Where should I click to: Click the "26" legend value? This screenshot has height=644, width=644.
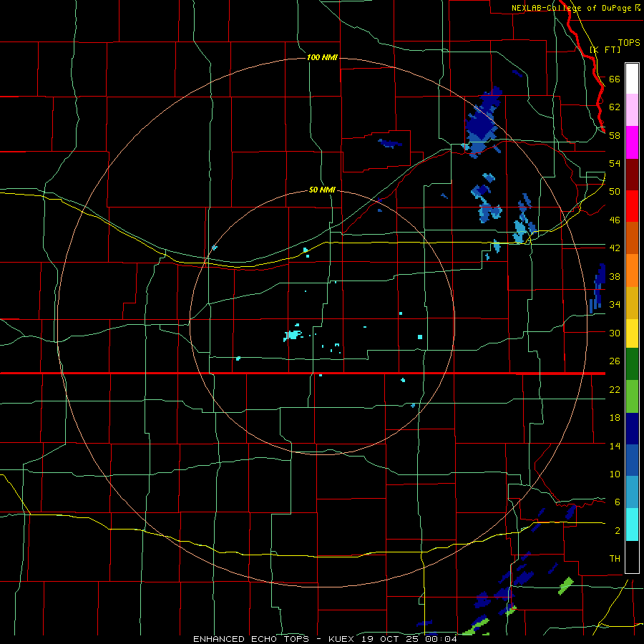[615, 361]
